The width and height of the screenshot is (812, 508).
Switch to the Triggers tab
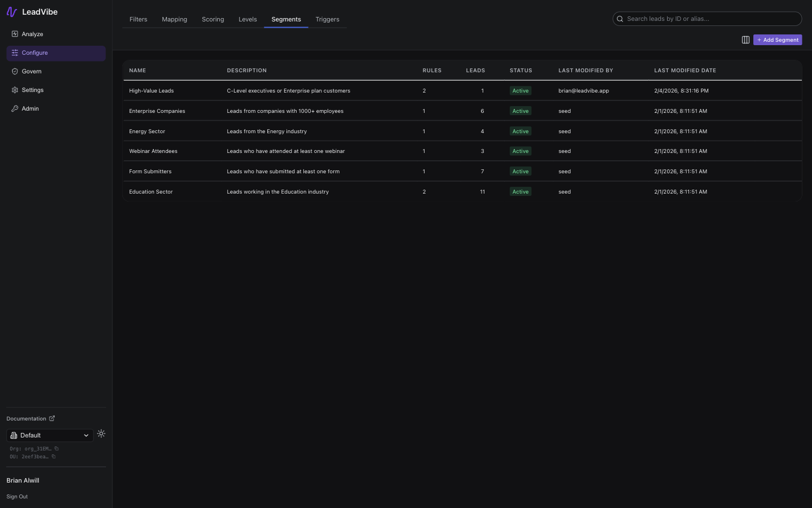click(327, 19)
